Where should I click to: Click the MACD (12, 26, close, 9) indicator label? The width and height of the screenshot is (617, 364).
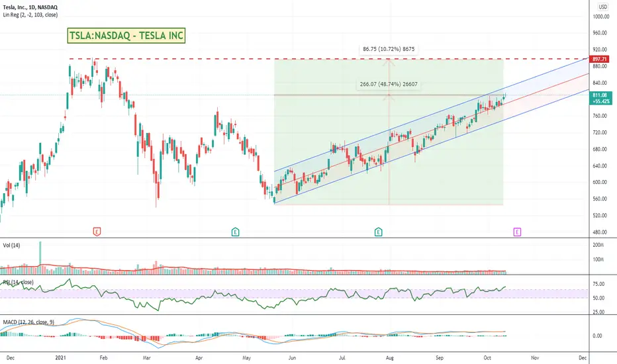(x=28, y=322)
